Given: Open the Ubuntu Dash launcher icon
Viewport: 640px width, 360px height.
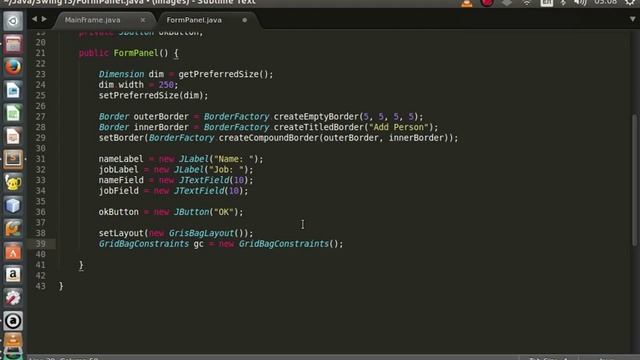Looking at the screenshot, I should click(x=13, y=21).
